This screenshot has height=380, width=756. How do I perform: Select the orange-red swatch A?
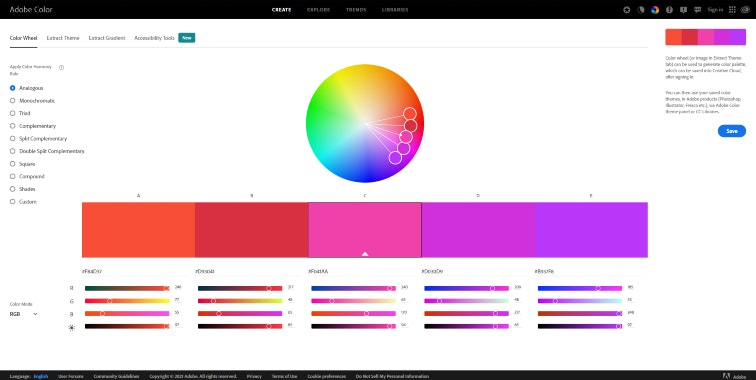pyautogui.click(x=138, y=230)
